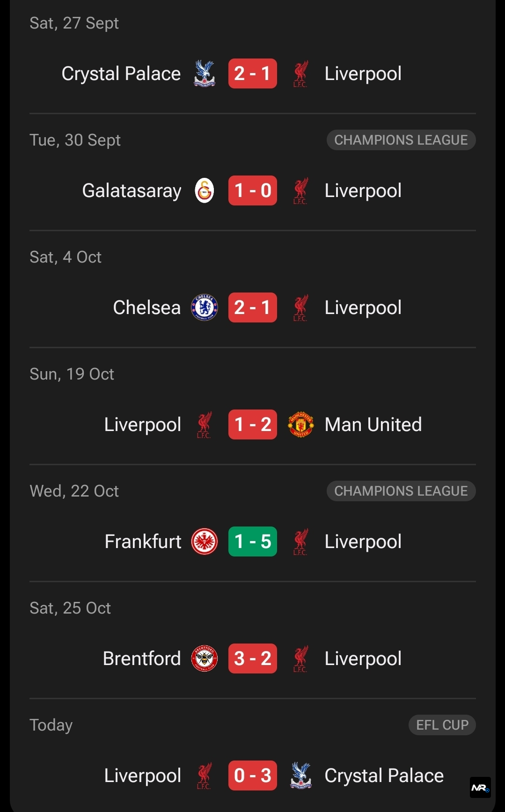This screenshot has height=812, width=505.
Task: Open the Frankfurt 1 - 5 green score
Action: tap(253, 541)
